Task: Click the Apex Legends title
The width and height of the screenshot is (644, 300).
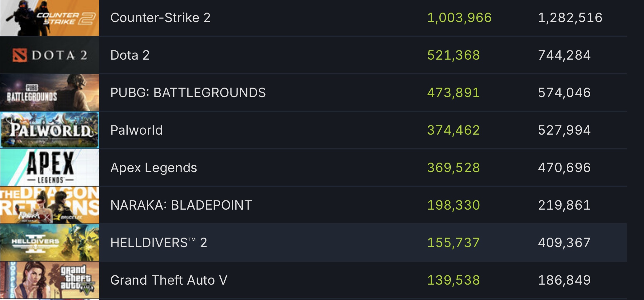Action: click(x=154, y=168)
